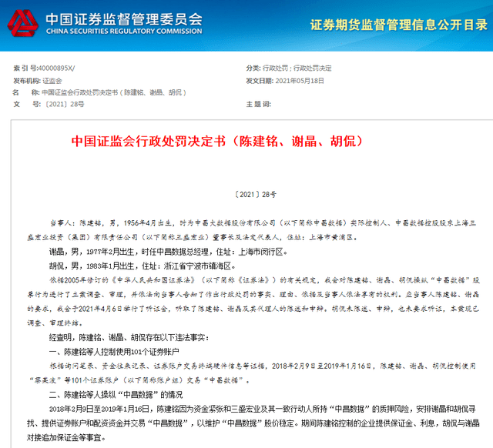
Task: Click paragraph starting 2018年2月9日至2019年1月16日，陈建铭因为
Action: 253,423
